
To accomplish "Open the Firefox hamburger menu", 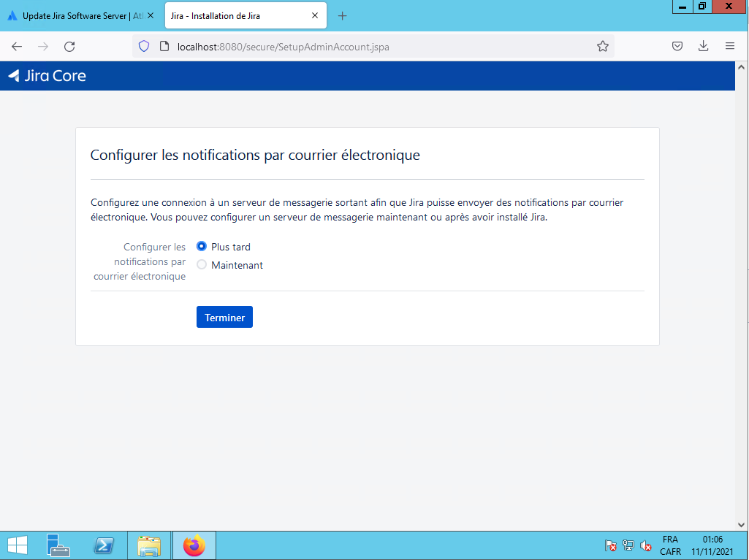I will [729, 47].
